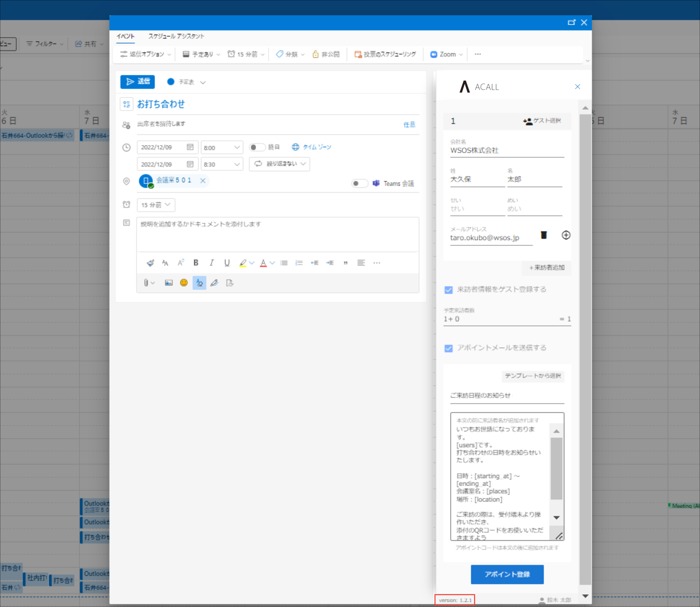This screenshot has height=607, width=700.
Task: Open the Zoom add-in menu
Action: 446,54
